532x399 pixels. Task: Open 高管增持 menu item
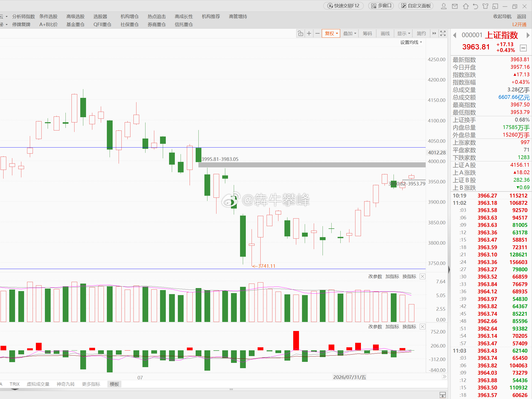pyautogui.click(x=238, y=17)
